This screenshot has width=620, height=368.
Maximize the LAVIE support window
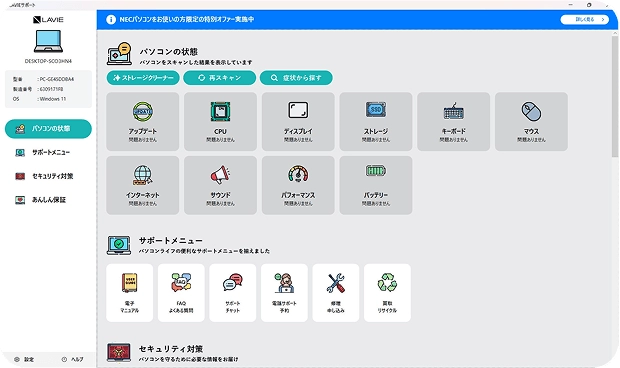pyautogui.click(x=589, y=5)
